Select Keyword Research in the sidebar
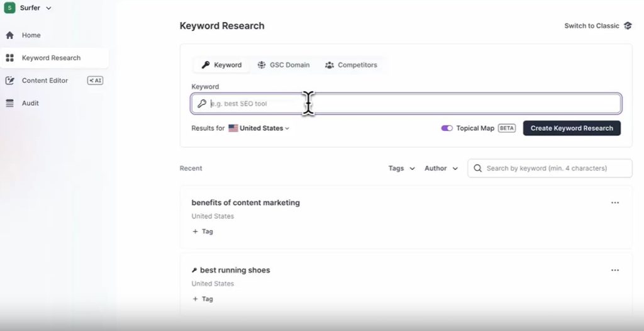This screenshot has height=331, width=644. [x=54, y=58]
